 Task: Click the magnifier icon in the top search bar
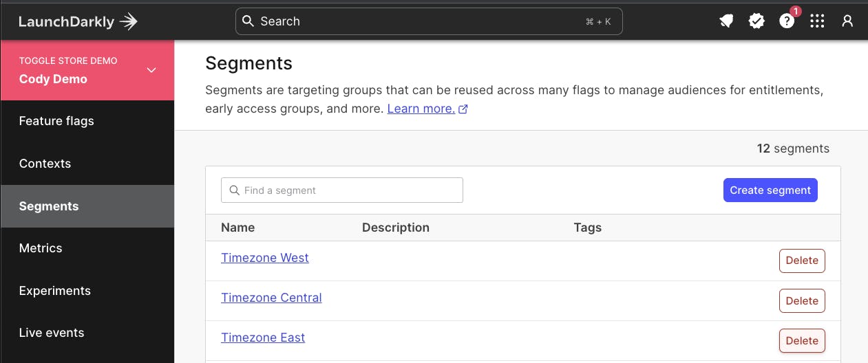pyautogui.click(x=248, y=21)
